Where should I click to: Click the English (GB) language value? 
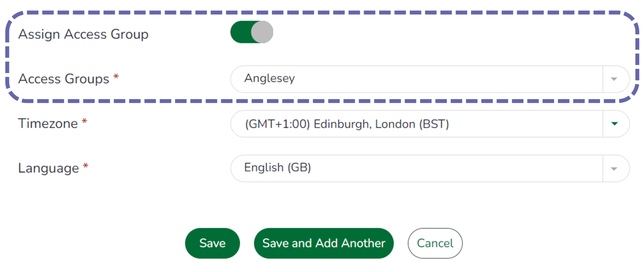pos(278,168)
